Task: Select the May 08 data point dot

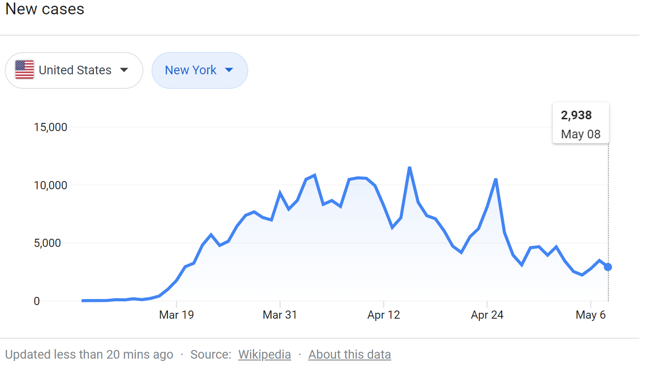Action: pos(608,267)
